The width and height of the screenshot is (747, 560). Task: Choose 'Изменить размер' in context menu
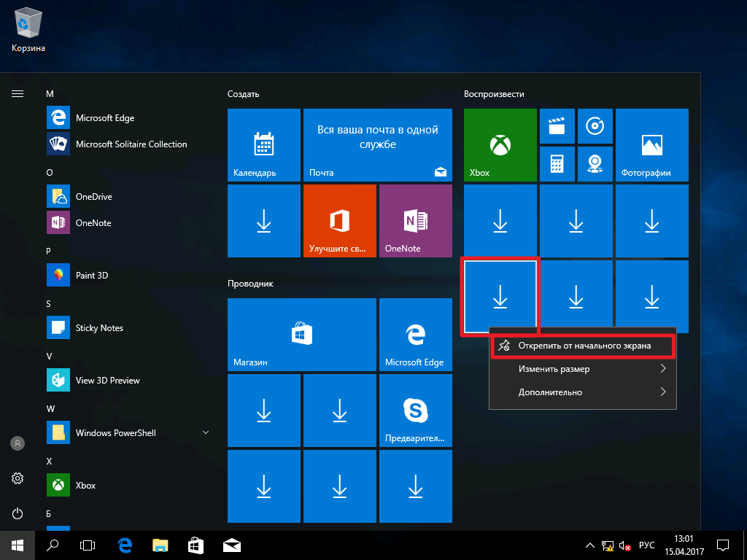coord(583,369)
